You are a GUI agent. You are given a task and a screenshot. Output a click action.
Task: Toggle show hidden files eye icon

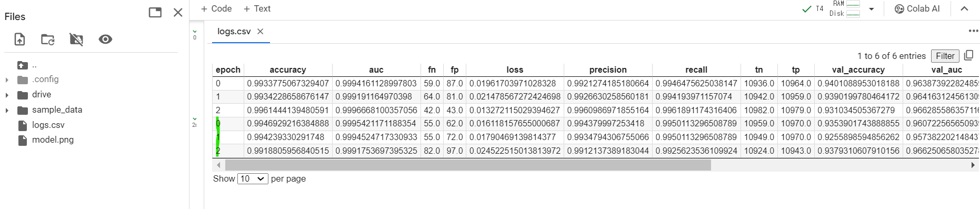[105, 39]
